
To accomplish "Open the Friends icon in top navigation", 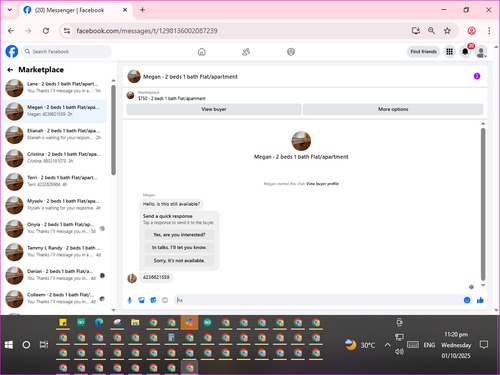I will pyautogui.click(x=246, y=52).
